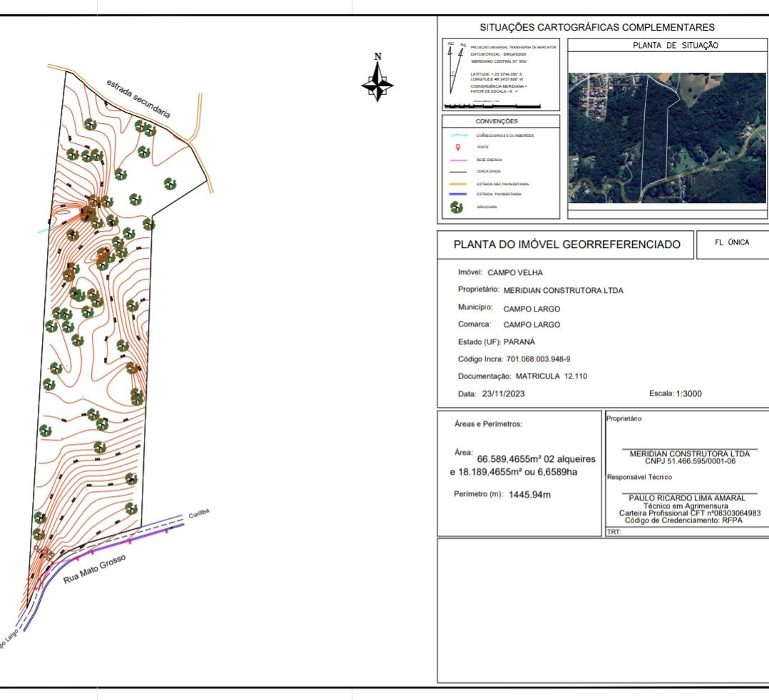Click the Proprietário value 'MERIDIAN CONSTRUTORA LTDA' in property details
The height and width of the screenshot is (700, 769).
coord(563,290)
